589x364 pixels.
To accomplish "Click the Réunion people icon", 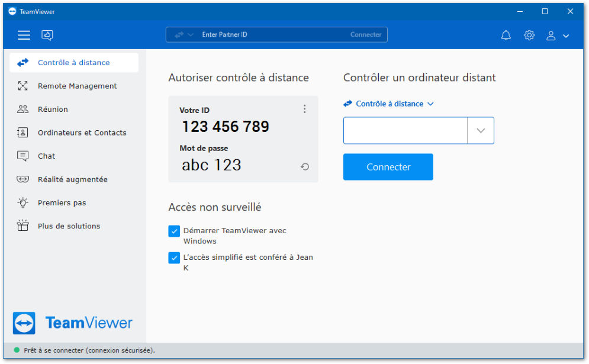I will (23, 109).
